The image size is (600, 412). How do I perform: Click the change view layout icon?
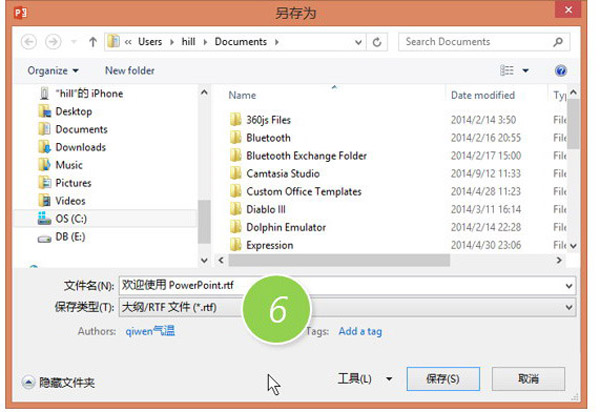pyautogui.click(x=506, y=71)
